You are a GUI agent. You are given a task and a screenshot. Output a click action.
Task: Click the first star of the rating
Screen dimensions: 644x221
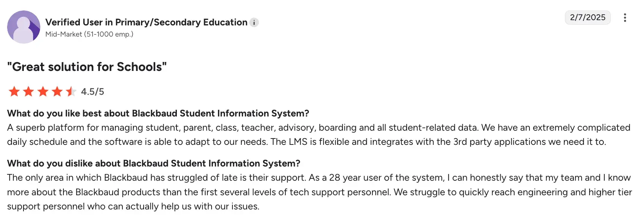pos(14,91)
